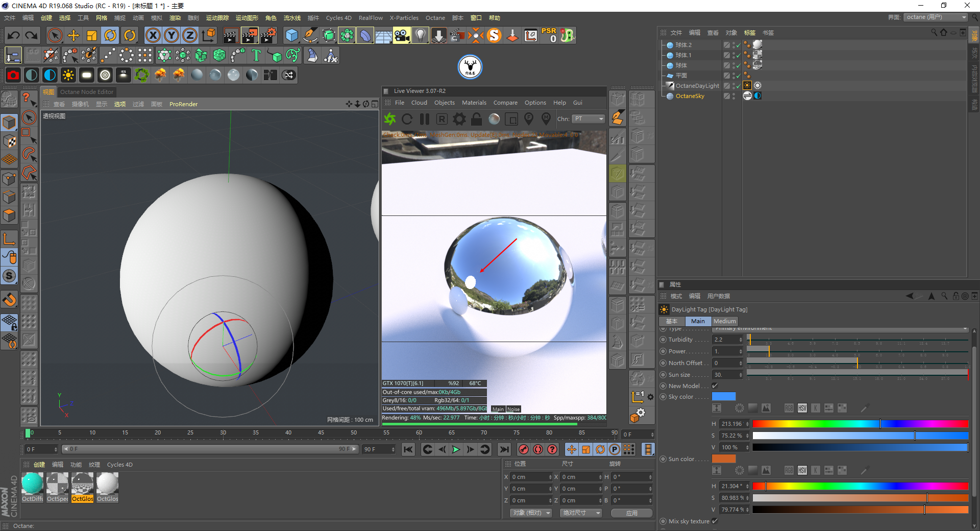The image size is (980, 531).
Task: Open the Chn PT dropdown
Action: click(x=588, y=119)
